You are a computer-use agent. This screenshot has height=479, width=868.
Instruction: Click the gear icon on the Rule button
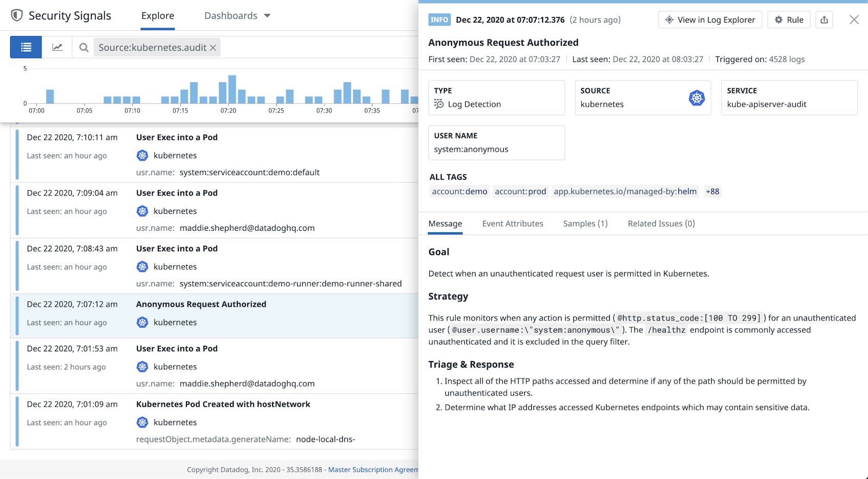pyautogui.click(x=778, y=19)
